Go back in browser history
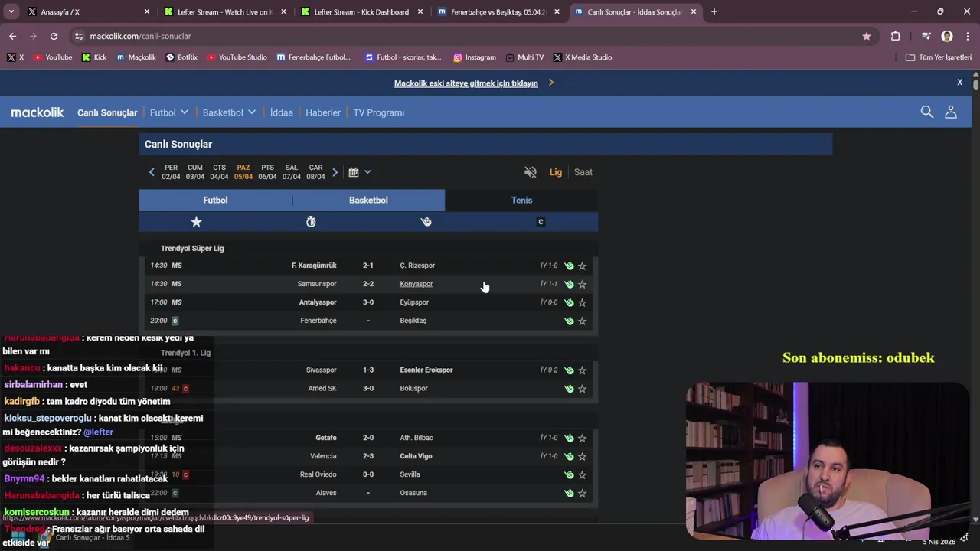 (12, 36)
